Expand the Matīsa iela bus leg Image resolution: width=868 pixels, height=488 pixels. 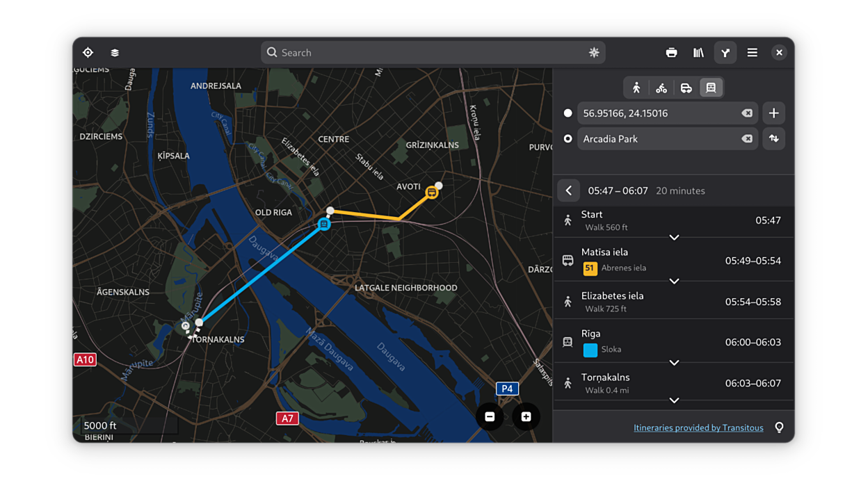coord(673,282)
